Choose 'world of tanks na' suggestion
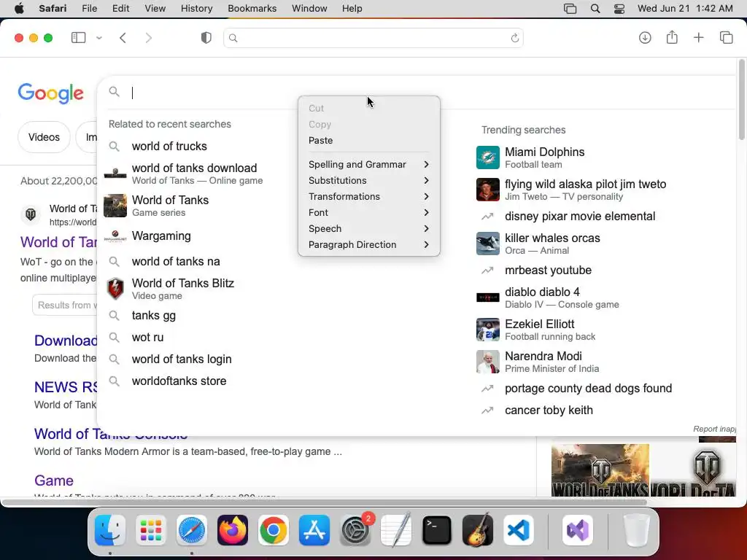This screenshot has height=560, width=747. point(176,262)
